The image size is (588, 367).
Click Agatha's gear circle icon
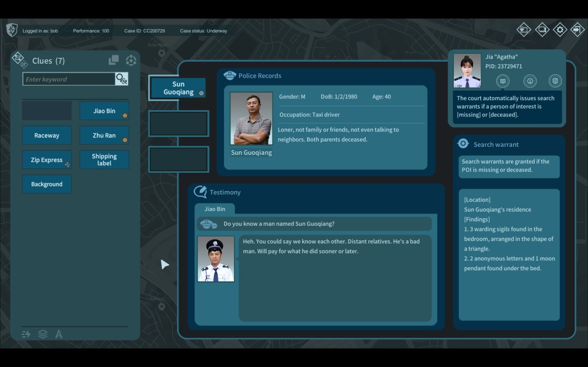(530, 81)
